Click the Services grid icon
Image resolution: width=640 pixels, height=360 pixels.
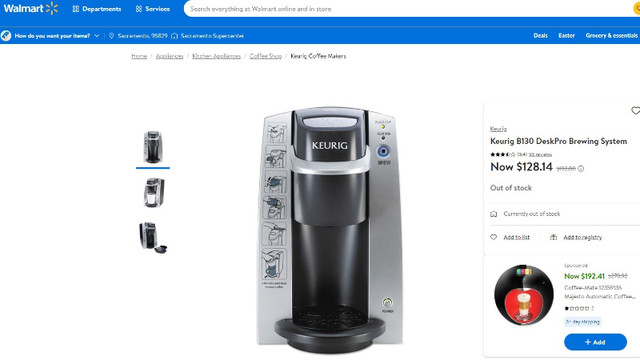[139, 9]
